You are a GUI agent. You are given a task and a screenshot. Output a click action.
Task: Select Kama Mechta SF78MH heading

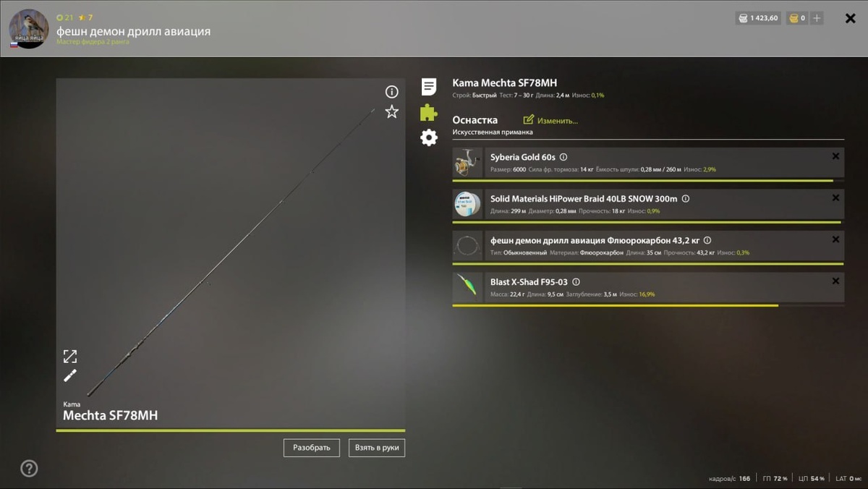click(x=505, y=83)
